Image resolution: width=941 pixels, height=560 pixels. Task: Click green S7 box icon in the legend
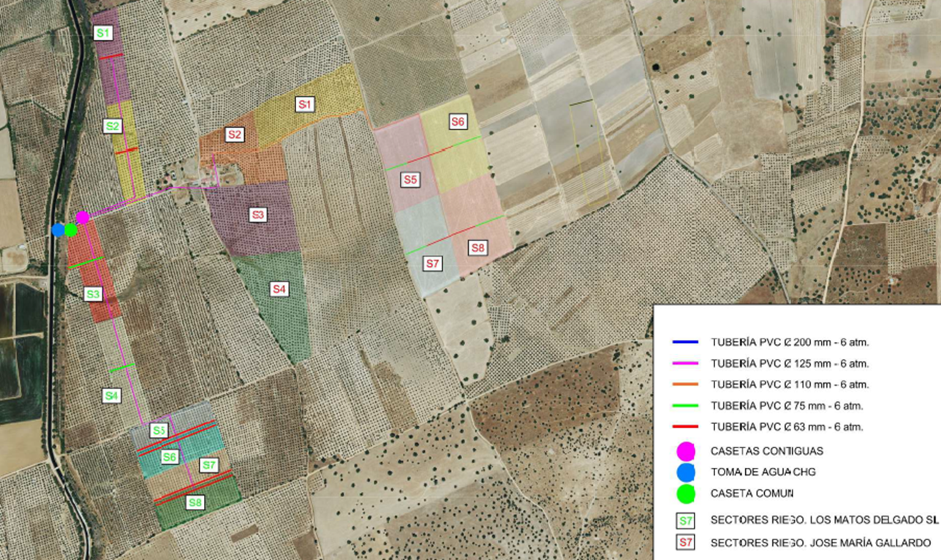[685, 521]
